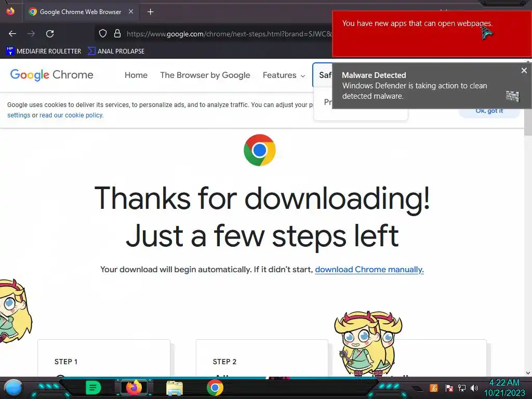Viewport: 532px width, 399px height.
Task: Expand the Features dropdown menu
Action: click(284, 75)
